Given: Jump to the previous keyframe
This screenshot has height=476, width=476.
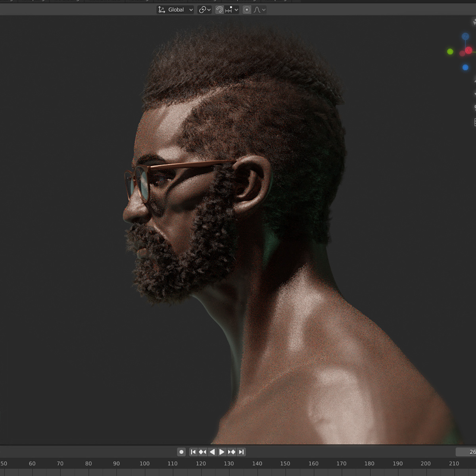Looking at the screenshot, I should click(203, 452).
